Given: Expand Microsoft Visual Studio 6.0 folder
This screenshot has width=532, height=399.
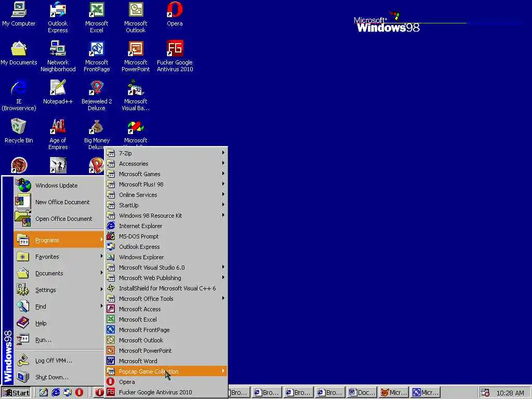Looking at the screenshot, I should pyautogui.click(x=166, y=268).
